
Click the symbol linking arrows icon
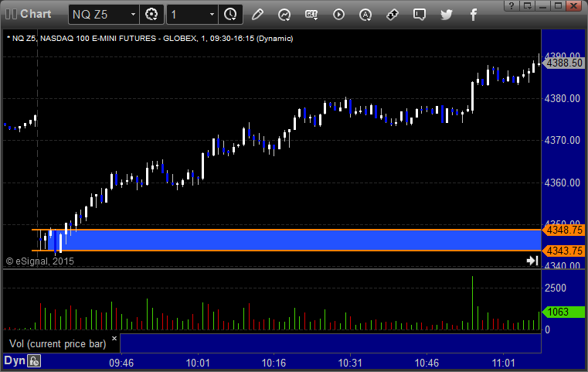[x=393, y=15]
